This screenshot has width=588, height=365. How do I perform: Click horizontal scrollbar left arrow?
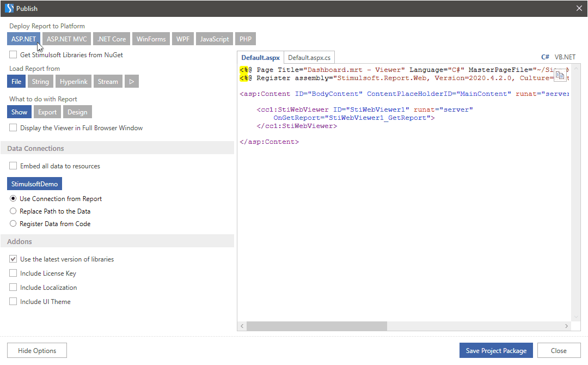tap(242, 326)
